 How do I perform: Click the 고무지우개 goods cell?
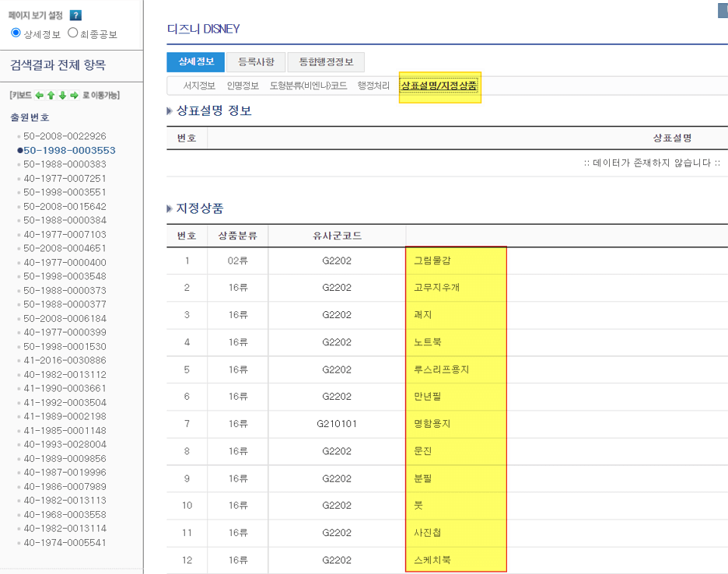[x=436, y=288]
